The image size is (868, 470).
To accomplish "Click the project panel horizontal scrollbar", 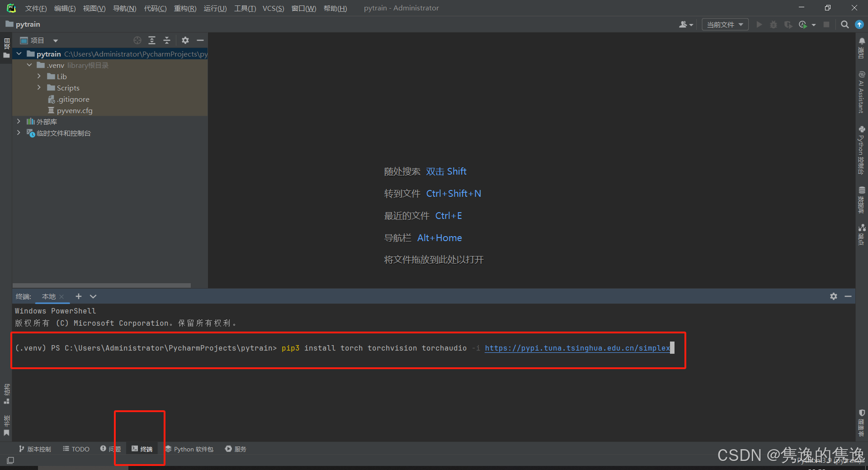I will click(102, 285).
